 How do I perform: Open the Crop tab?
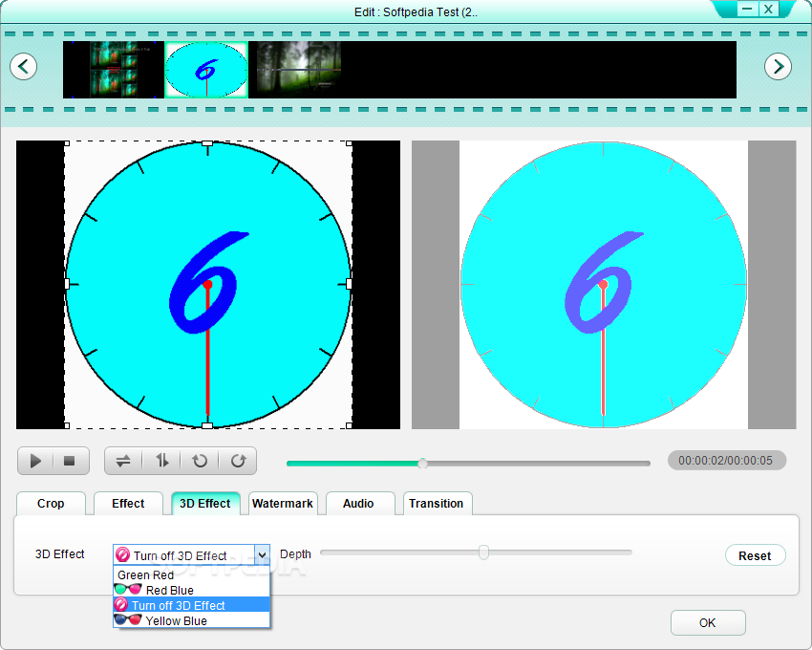[51, 504]
